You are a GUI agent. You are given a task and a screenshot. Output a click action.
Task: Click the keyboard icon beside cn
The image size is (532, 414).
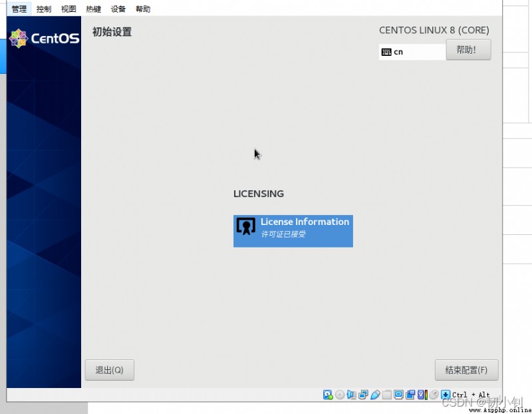tap(386, 52)
